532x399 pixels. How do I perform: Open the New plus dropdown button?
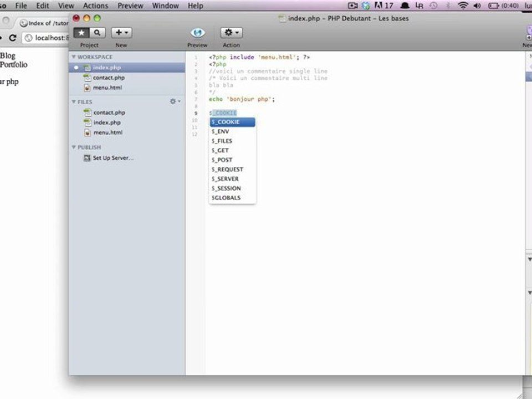(x=121, y=33)
